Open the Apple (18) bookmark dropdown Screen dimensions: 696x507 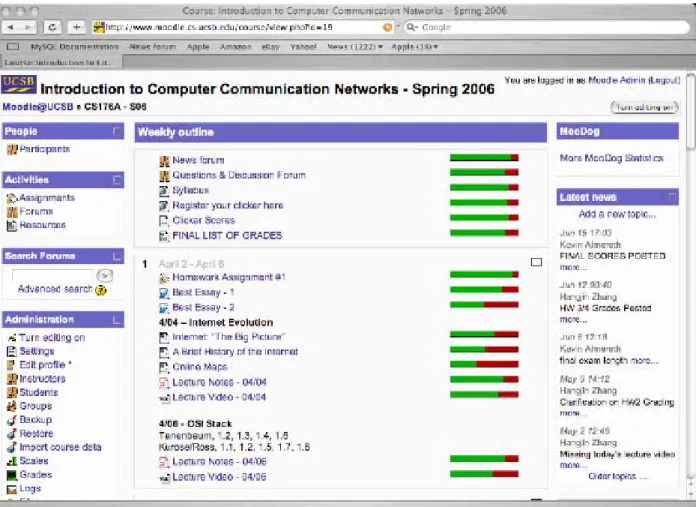coord(415,47)
